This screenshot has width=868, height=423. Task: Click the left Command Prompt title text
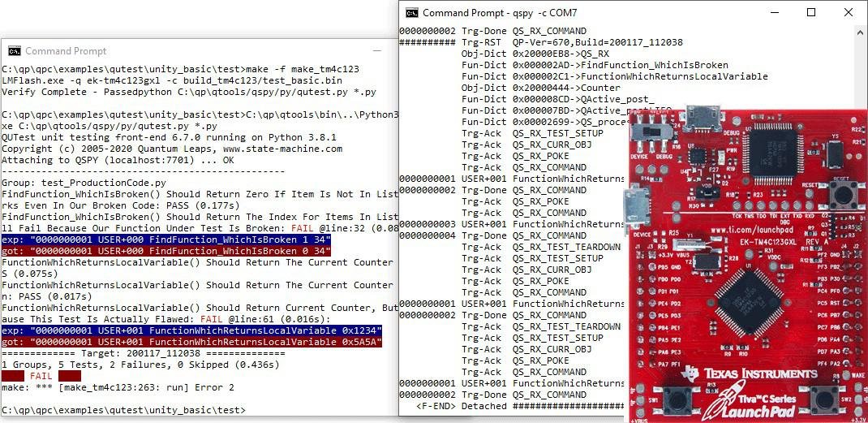[66, 51]
